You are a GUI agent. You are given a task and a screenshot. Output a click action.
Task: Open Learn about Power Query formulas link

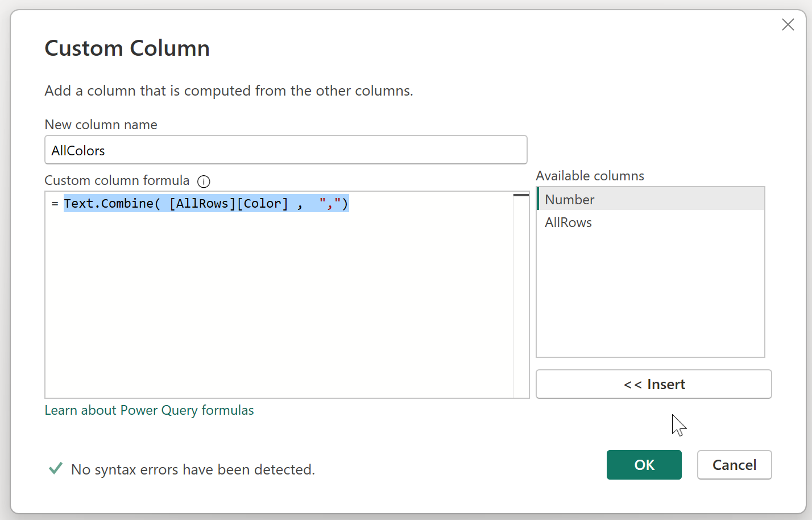coord(150,410)
